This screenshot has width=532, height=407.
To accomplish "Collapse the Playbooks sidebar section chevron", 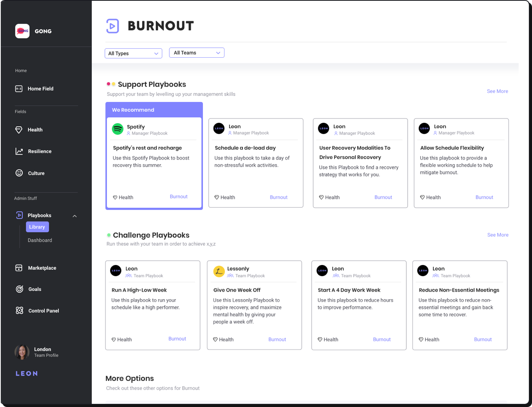I will tap(74, 216).
